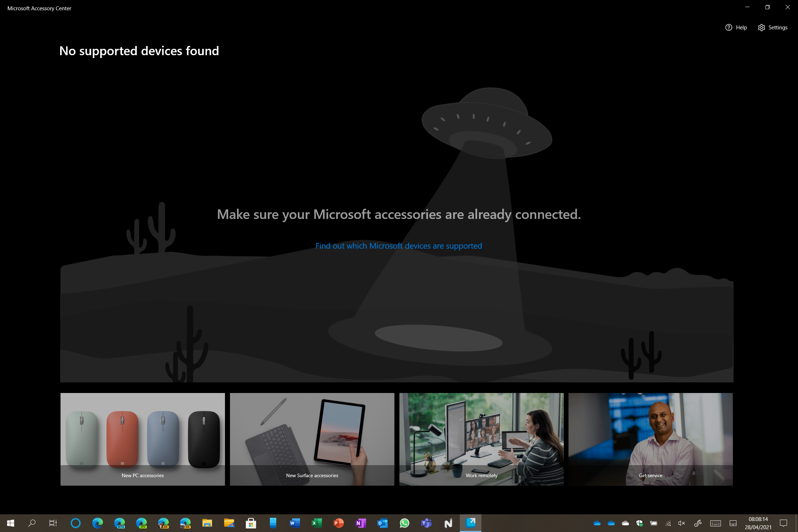Screen dimensions: 798x532
Task: Open taskbar Search magnifier
Action: tap(32, 523)
